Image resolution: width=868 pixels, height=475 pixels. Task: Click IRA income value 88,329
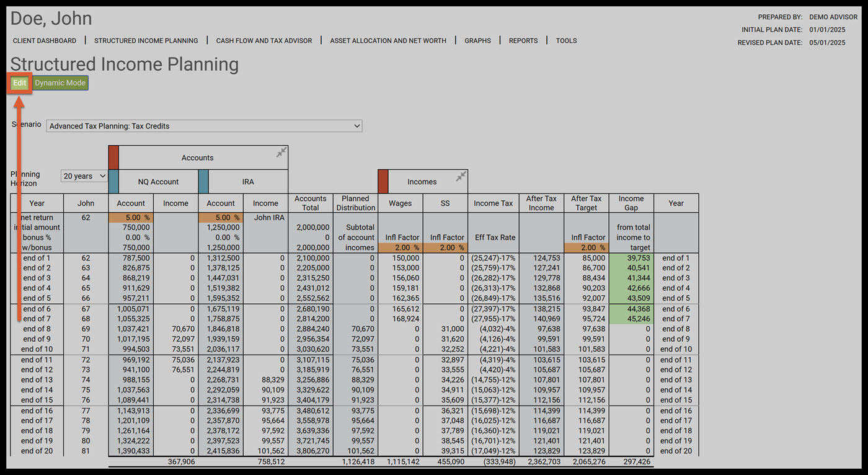pos(272,380)
